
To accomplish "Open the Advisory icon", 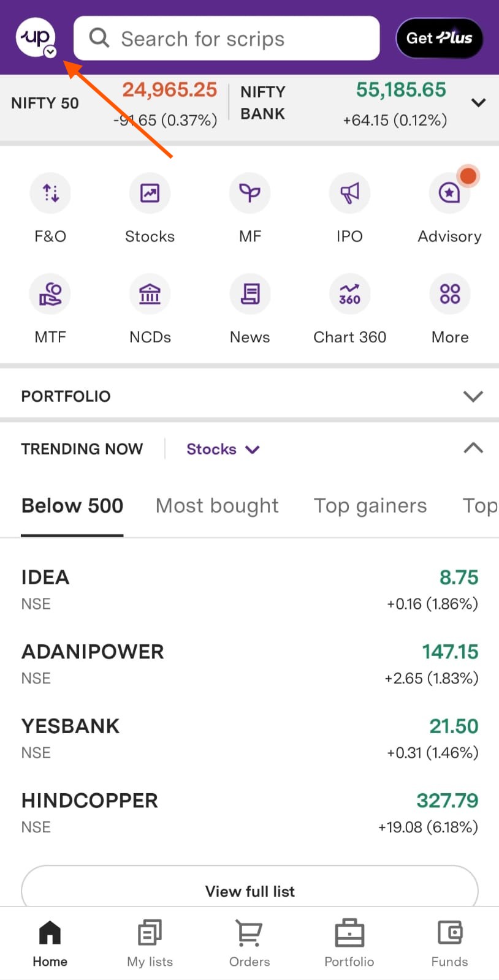I will click(x=449, y=194).
